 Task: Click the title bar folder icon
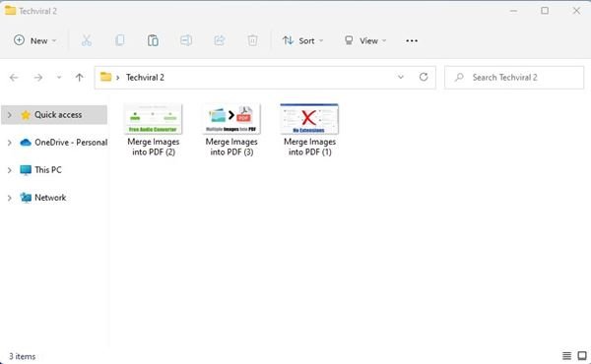tap(10, 11)
